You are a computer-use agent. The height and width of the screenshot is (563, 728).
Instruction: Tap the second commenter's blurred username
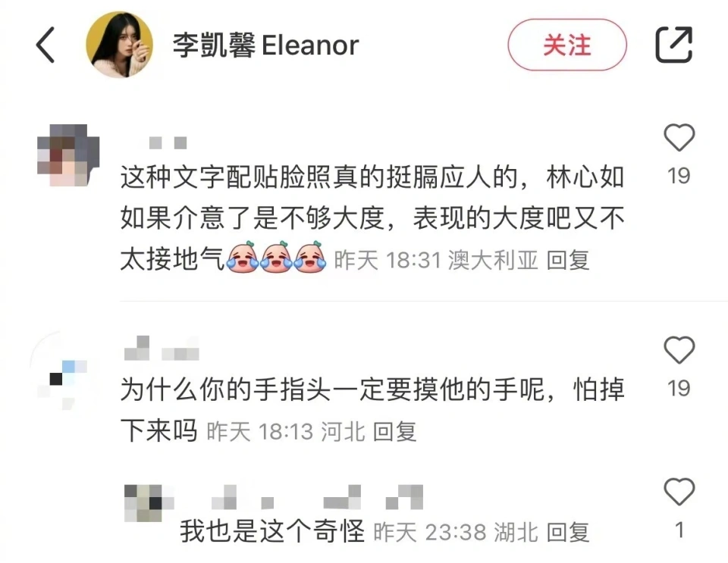(162, 349)
